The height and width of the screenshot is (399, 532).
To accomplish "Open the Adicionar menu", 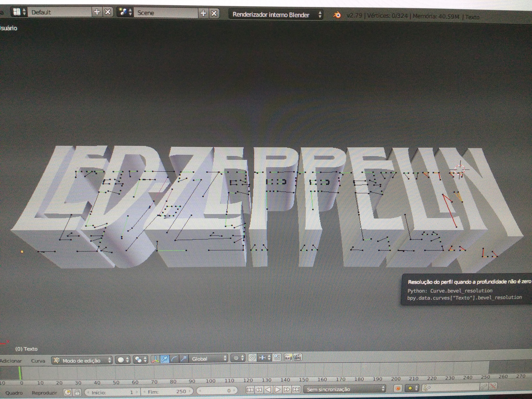I will [x=11, y=361].
